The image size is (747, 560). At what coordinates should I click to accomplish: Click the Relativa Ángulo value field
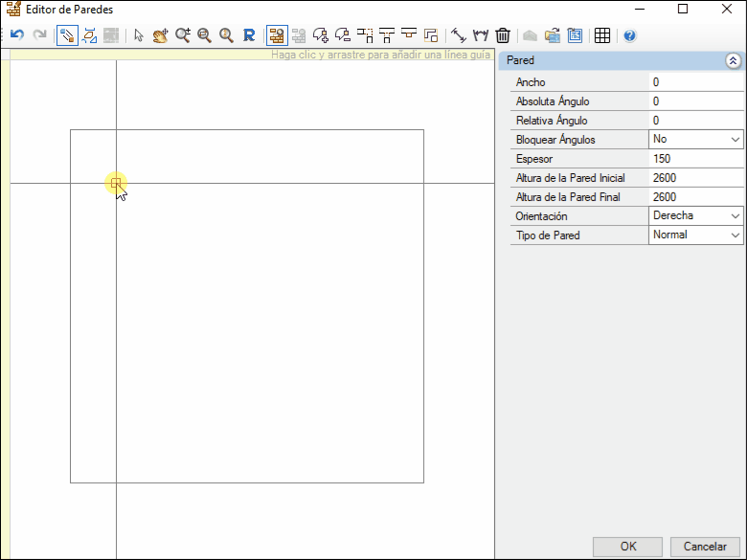(696, 120)
